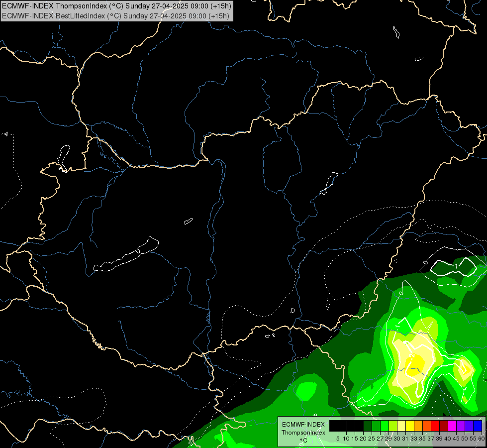Click the -4 contour label on the left map edge

(6, 134)
